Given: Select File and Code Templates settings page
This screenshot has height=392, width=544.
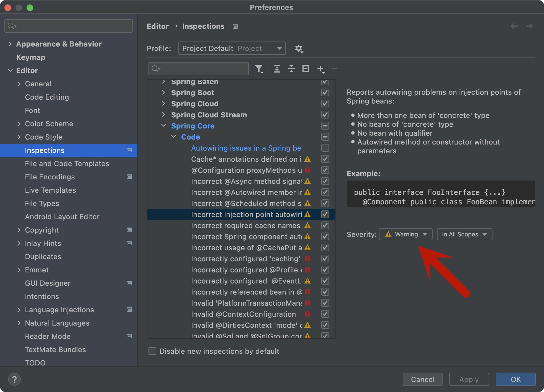Looking at the screenshot, I should 67,164.
